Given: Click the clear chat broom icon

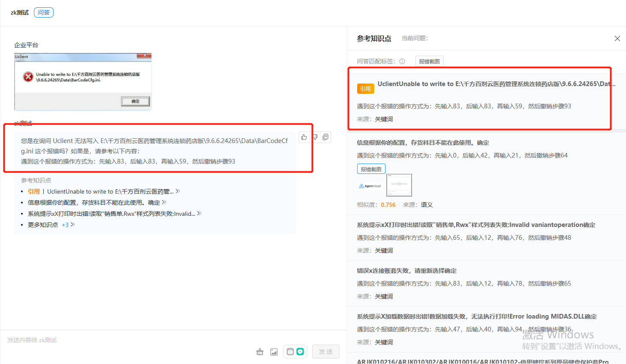Looking at the screenshot, I should 260,352.
